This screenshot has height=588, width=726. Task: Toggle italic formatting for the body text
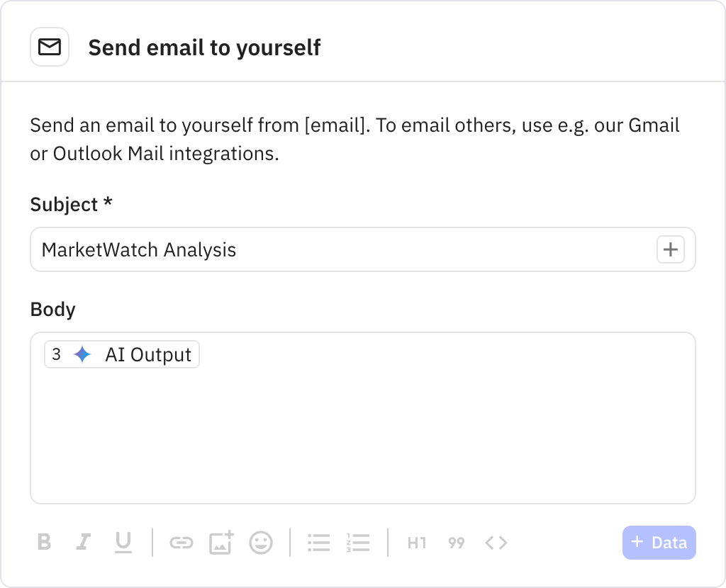(84, 543)
